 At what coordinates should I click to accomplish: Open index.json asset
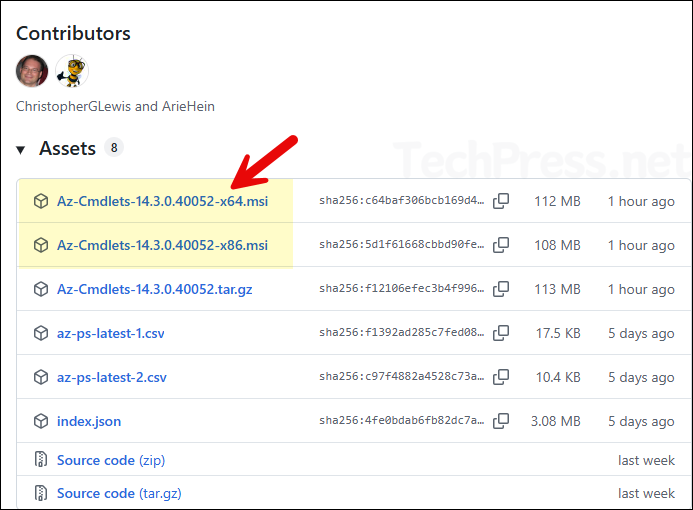pos(89,421)
